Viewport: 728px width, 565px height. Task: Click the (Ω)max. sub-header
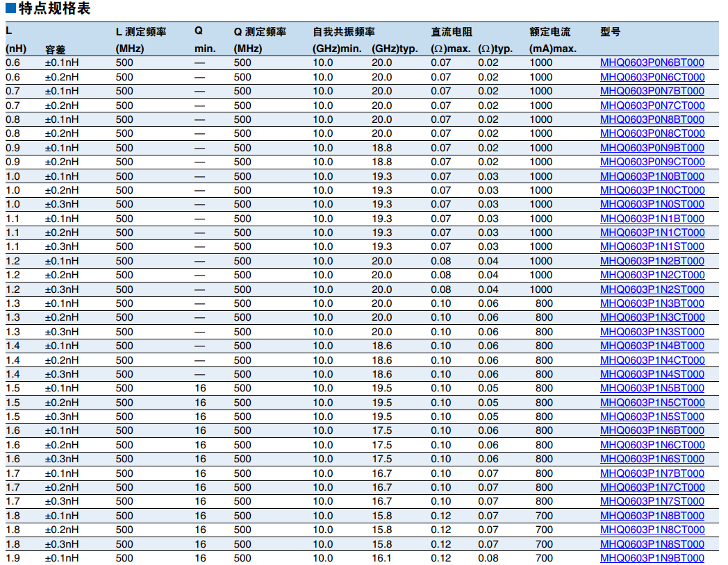point(451,49)
